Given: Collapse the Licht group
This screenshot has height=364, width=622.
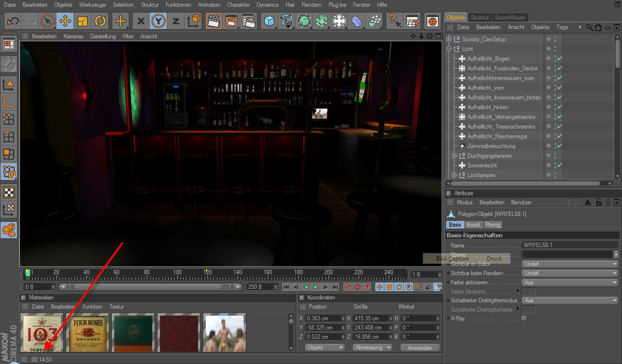Looking at the screenshot, I should coord(449,49).
